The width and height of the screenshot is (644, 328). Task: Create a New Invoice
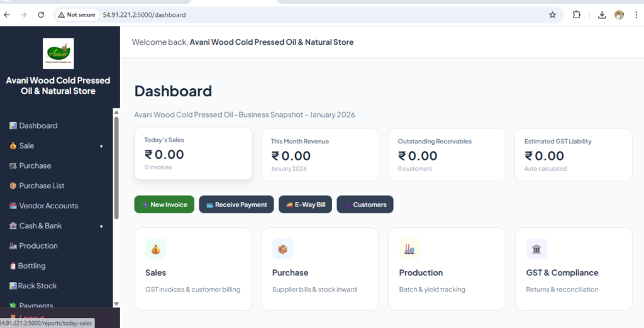[x=164, y=204]
